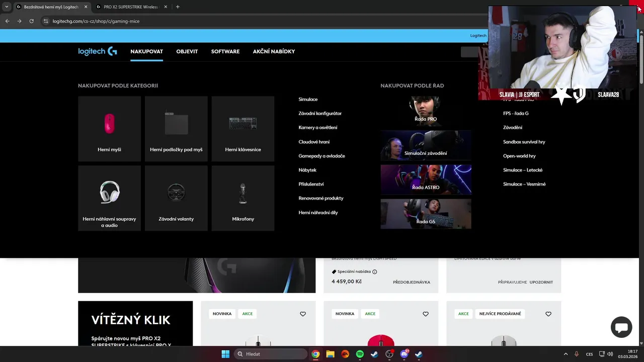Image resolution: width=644 pixels, height=362 pixels.
Task: Click the Předobjednávka button
Action: [412, 282]
